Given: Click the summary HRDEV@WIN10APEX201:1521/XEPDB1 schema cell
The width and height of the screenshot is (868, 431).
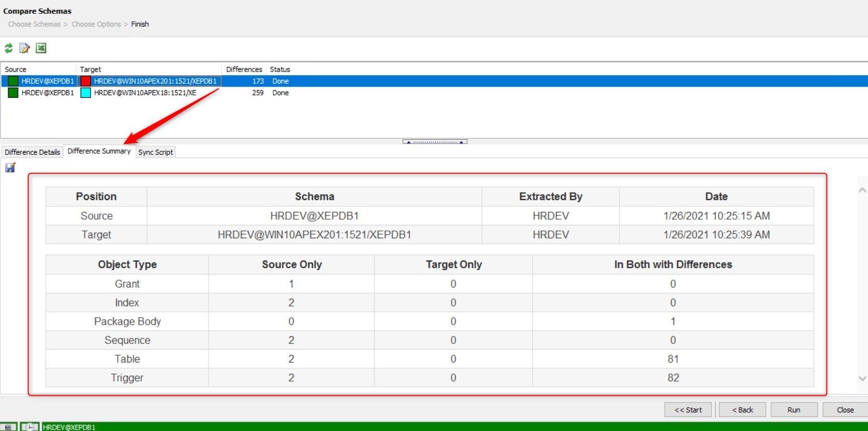Looking at the screenshot, I should [x=314, y=235].
